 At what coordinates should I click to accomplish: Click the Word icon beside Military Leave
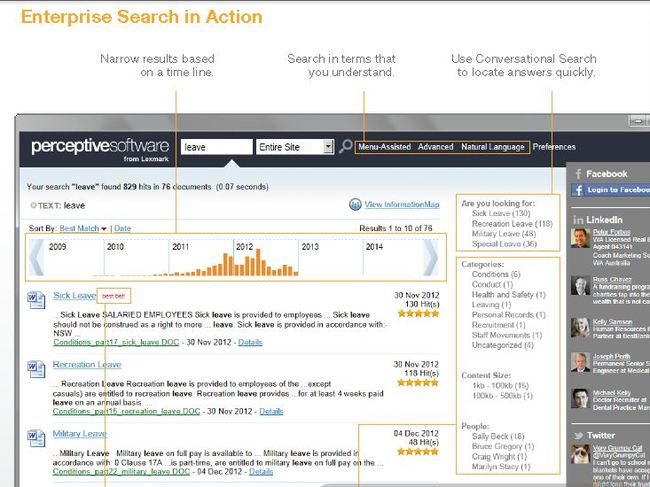(x=36, y=437)
